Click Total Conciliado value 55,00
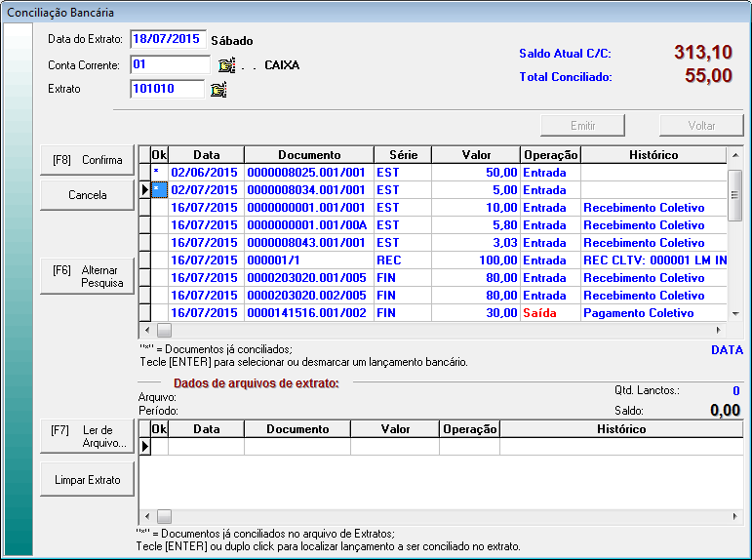This screenshot has height=560, width=752. pyautogui.click(x=708, y=75)
